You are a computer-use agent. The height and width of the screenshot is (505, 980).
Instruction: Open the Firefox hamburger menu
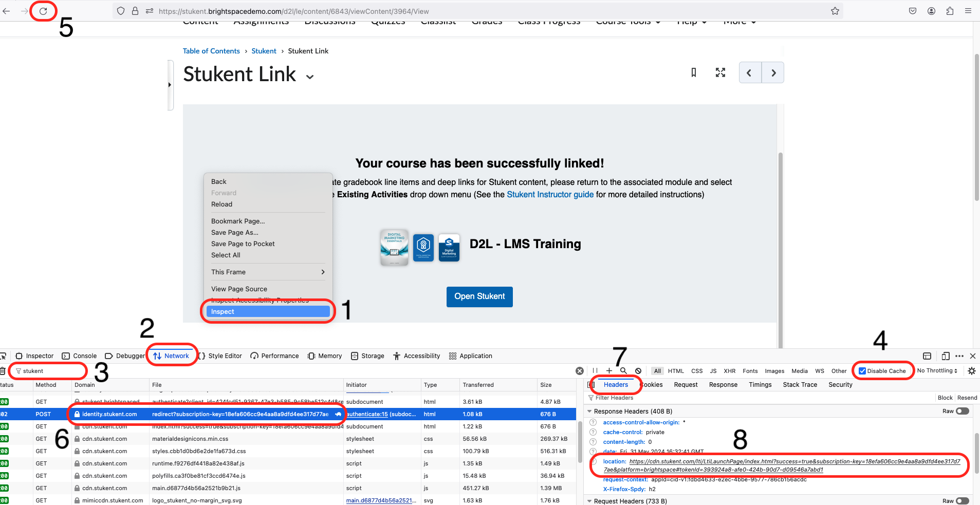pyautogui.click(x=968, y=11)
